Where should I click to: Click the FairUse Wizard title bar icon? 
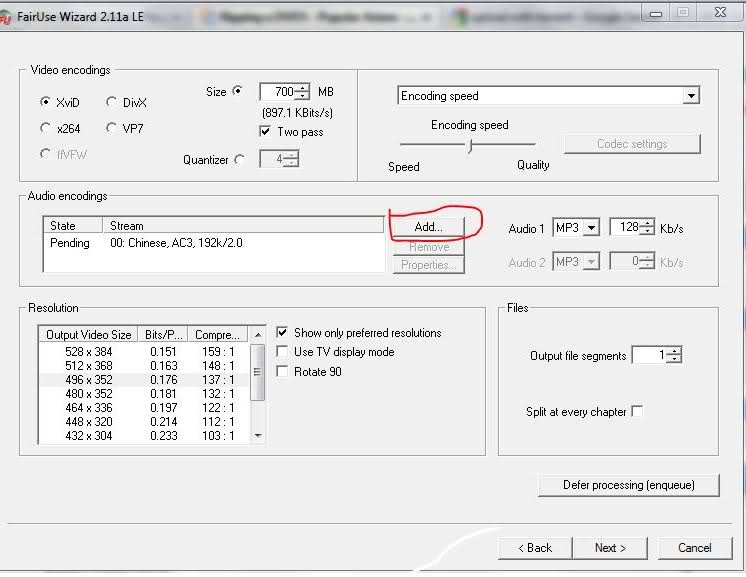[5, 18]
